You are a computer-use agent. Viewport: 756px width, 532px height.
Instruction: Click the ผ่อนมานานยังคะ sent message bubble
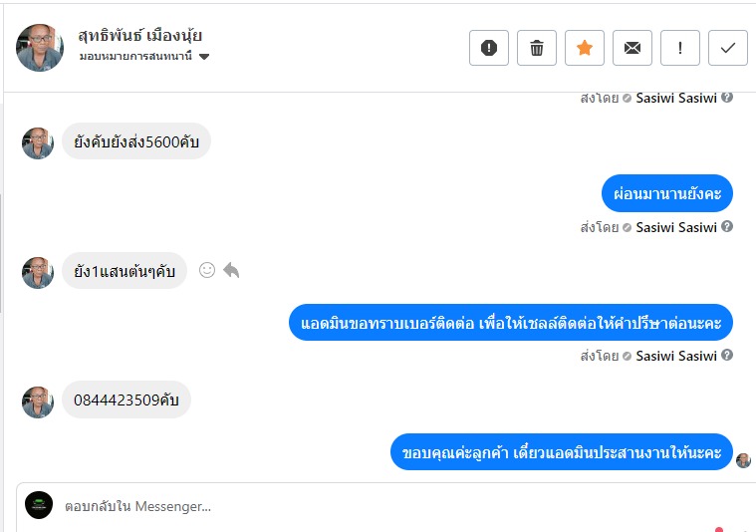[667, 193]
